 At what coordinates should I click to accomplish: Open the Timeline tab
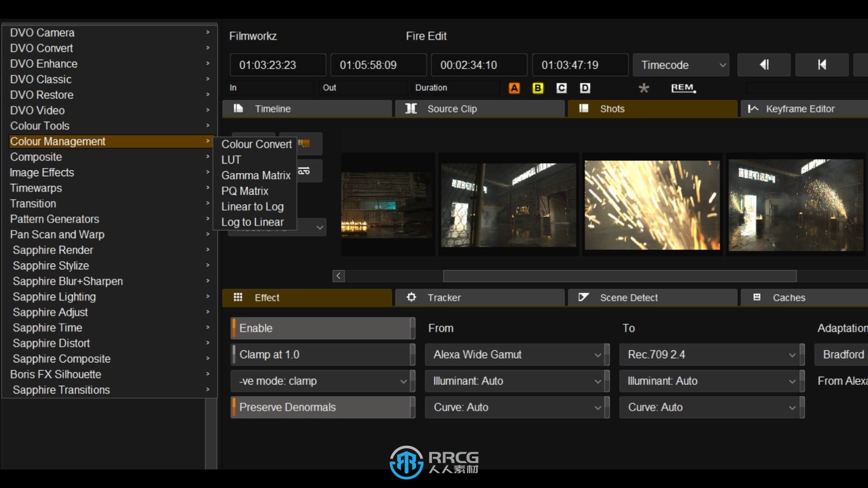307,109
